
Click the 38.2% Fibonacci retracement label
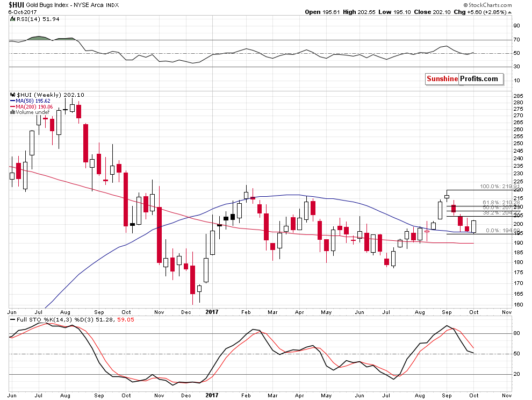tap(501, 212)
